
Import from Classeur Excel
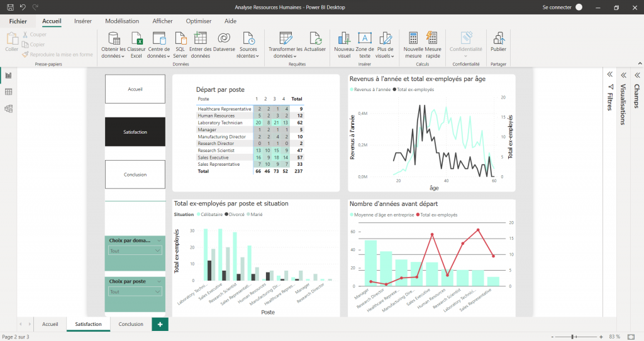136,45
